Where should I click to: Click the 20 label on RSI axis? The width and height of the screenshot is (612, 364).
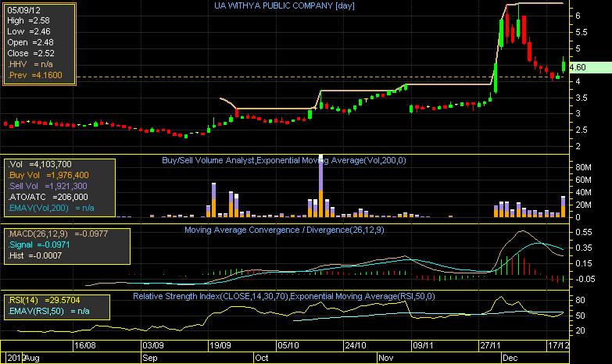coord(581,330)
